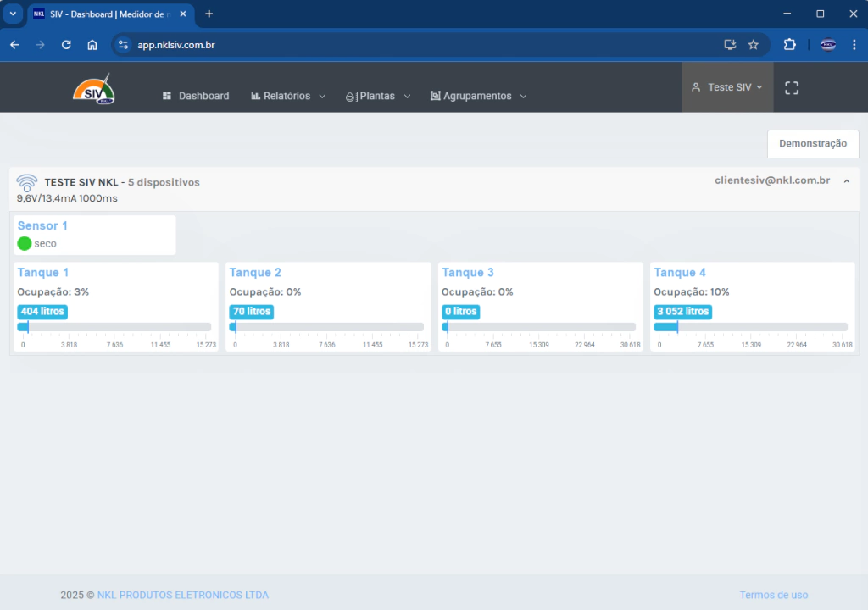Click the Demonstração button
This screenshot has width=868, height=610.
pos(812,144)
